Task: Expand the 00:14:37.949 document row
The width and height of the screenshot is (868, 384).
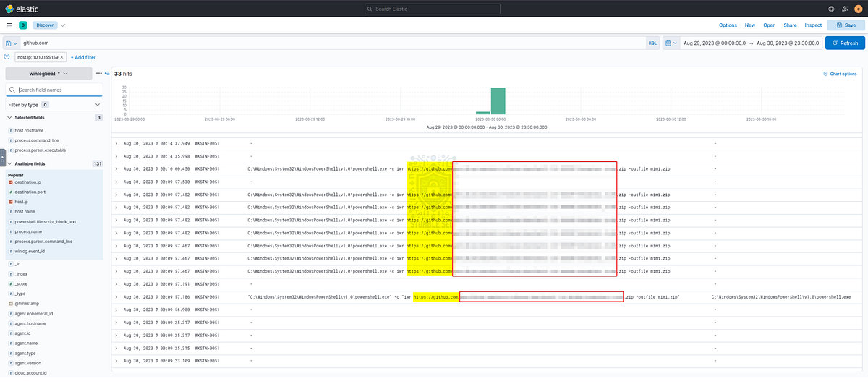Action: click(x=116, y=143)
